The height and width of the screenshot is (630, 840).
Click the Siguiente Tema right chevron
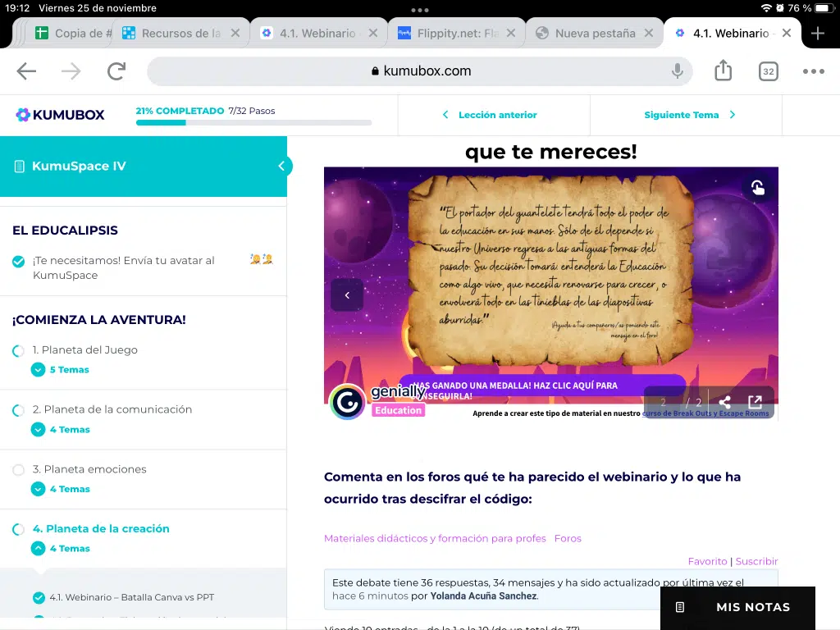(x=733, y=115)
